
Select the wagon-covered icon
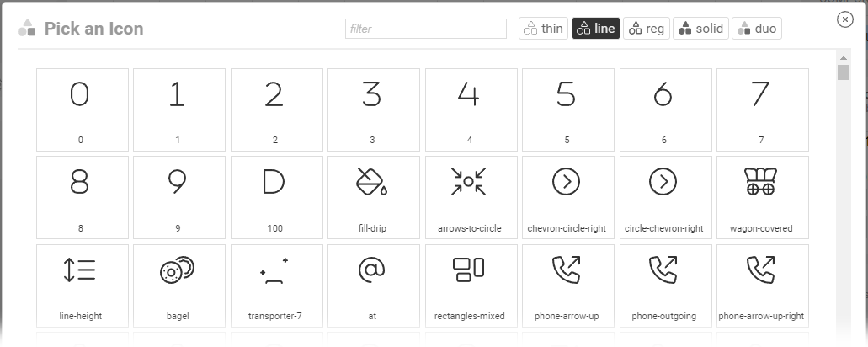(762, 198)
